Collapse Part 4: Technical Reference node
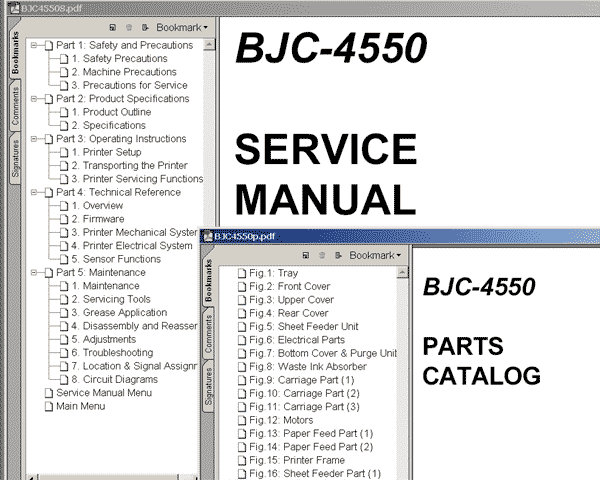The width and height of the screenshot is (600, 480). (x=34, y=192)
